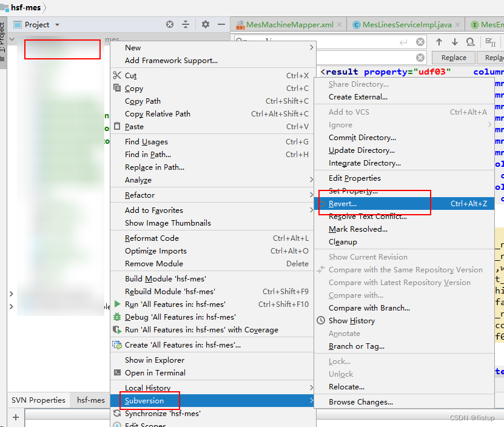This screenshot has height=427, width=504.
Task: Expand the last collapsed tree node
Action: point(12,306)
